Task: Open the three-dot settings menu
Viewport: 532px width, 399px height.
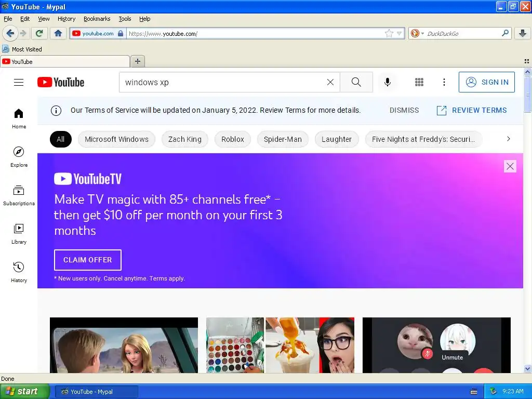Action: (x=444, y=82)
